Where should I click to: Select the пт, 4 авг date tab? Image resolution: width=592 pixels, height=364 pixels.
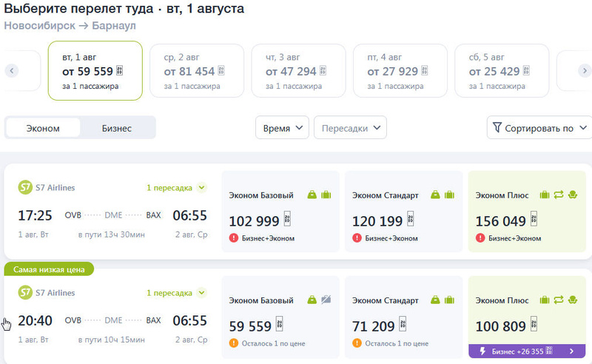(x=400, y=71)
